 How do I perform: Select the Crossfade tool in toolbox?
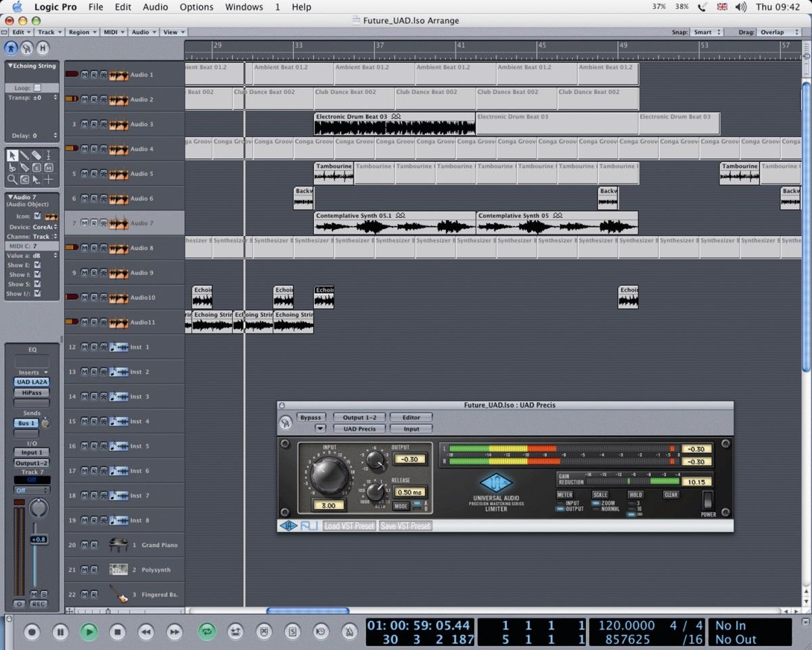click(x=24, y=179)
